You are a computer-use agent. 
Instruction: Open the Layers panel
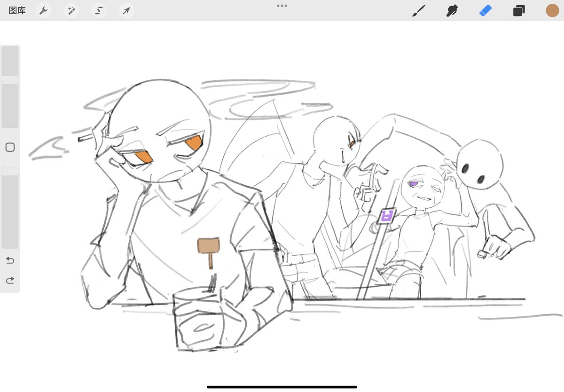pos(519,10)
